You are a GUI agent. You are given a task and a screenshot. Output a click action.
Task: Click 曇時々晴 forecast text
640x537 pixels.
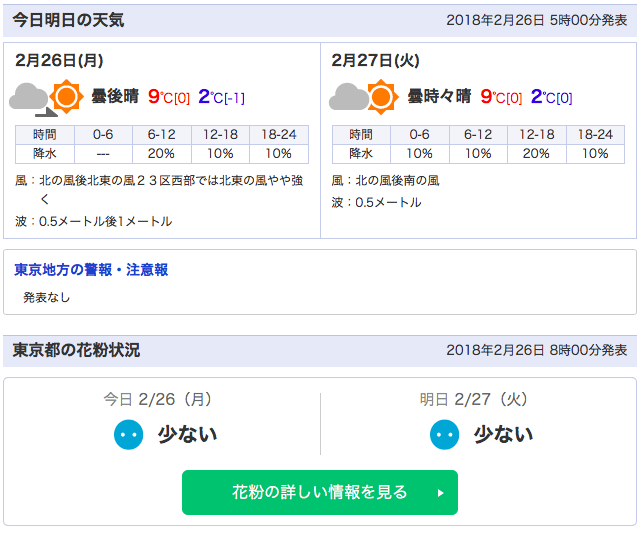click(x=439, y=96)
